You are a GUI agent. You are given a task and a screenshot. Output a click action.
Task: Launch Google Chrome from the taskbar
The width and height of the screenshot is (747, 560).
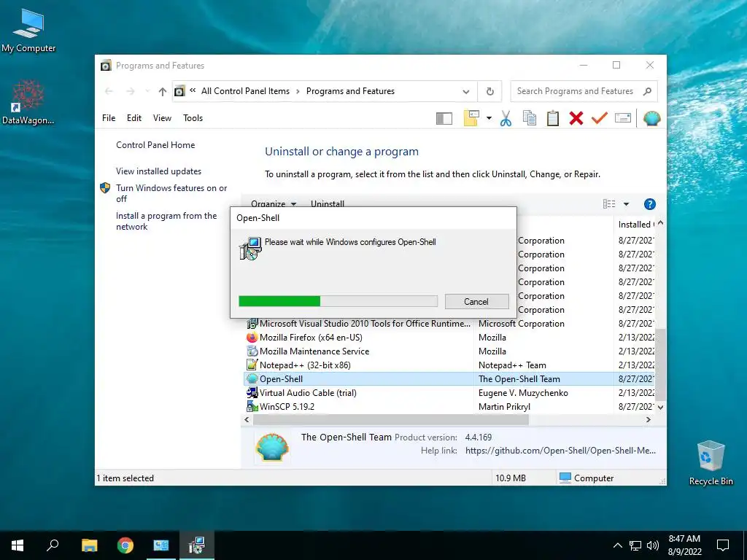click(x=125, y=545)
